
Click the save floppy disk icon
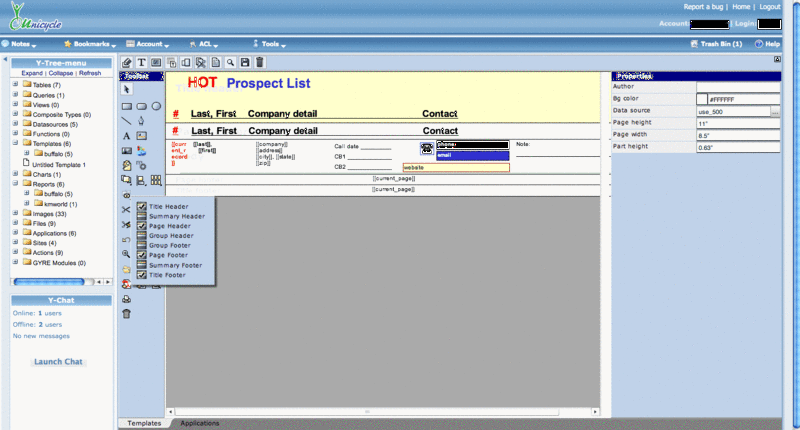(245, 62)
